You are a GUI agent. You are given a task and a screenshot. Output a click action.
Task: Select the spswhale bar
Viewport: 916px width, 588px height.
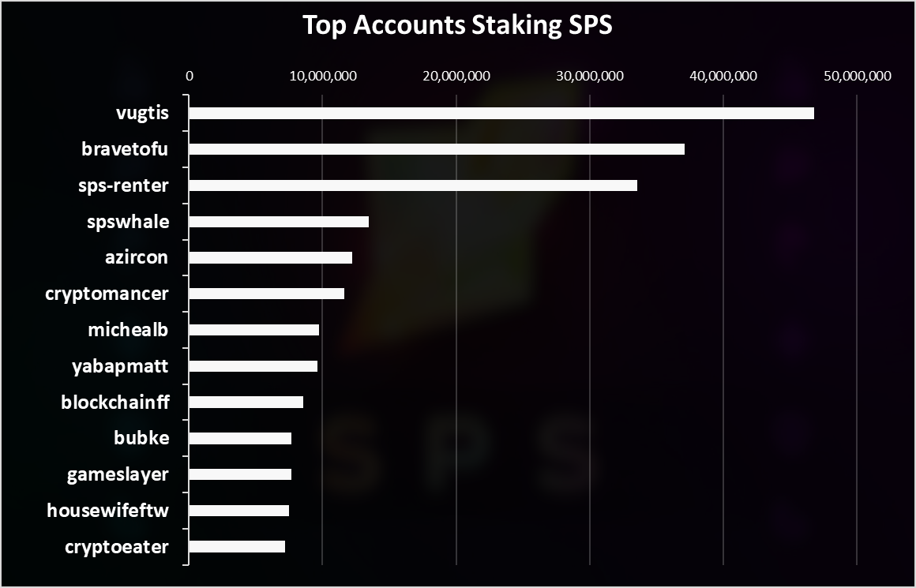coord(279,222)
